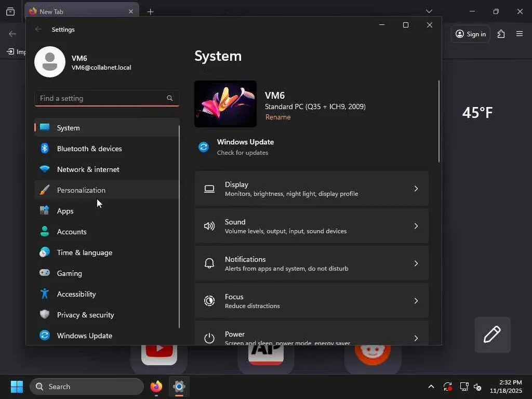The width and height of the screenshot is (532, 399).
Task: Expand Power settings chevron
Action: [416, 338]
